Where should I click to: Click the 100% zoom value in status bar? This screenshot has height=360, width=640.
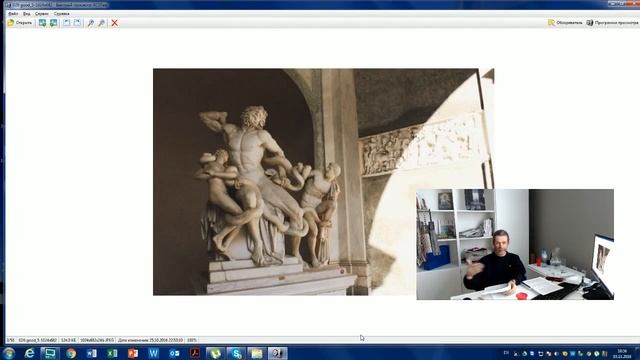tap(191, 340)
